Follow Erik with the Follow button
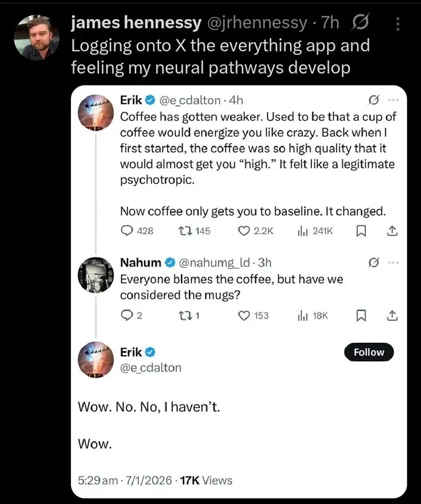This screenshot has width=421, height=504. (368, 352)
